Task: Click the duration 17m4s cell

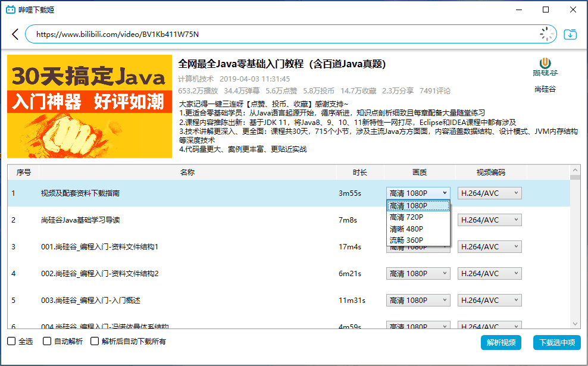Action: click(350, 247)
